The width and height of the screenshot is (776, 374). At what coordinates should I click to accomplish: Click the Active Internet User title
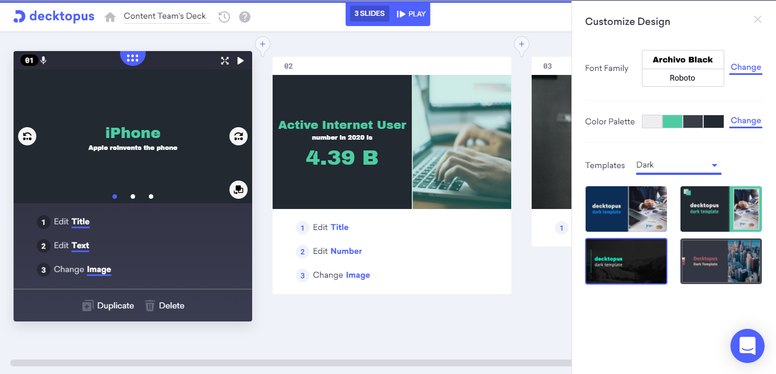pos(342,125)
